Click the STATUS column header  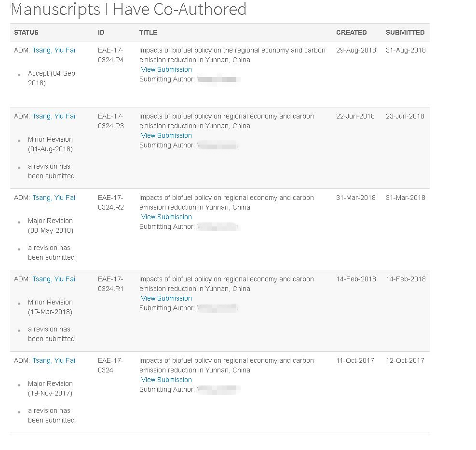coord(26,32)
